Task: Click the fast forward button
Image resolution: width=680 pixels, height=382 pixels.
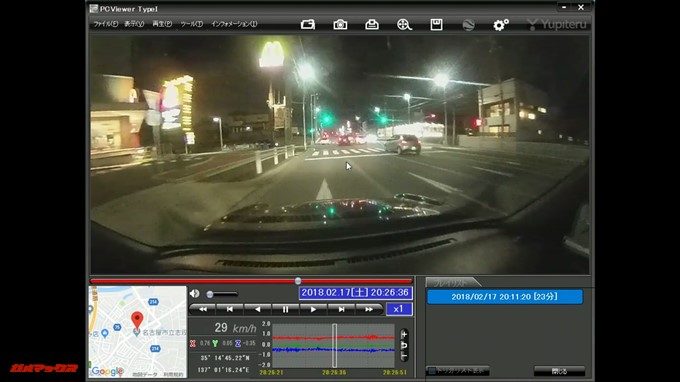Action: (369, 309)
